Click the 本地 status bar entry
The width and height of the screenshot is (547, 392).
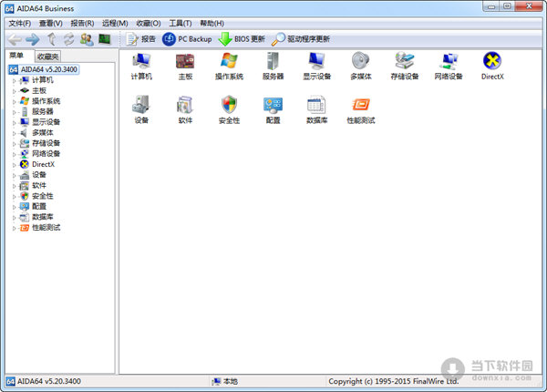(x=225, y=382)
